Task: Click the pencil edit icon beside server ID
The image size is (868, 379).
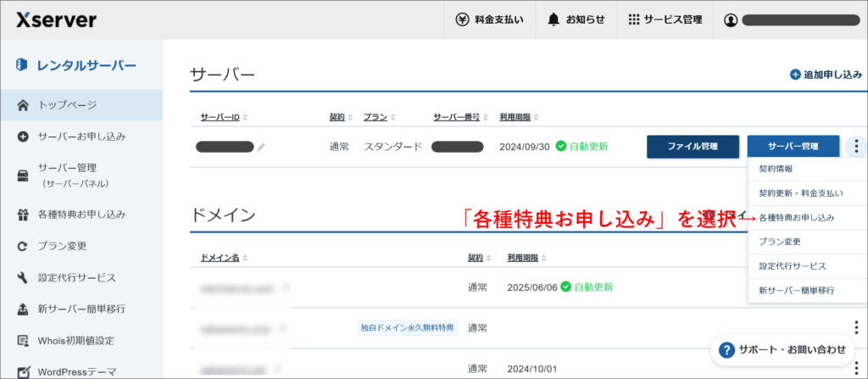Action: tap(261, 147)
